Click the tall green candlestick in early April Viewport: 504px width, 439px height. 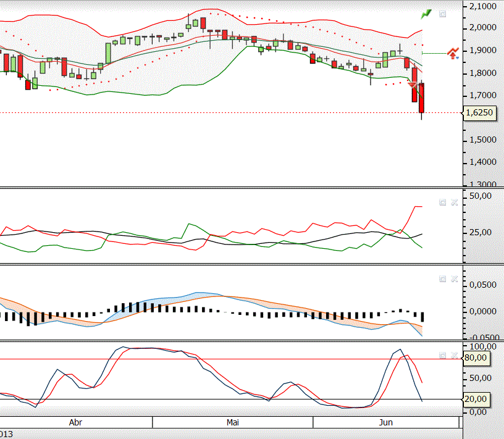tap(108, 53)
